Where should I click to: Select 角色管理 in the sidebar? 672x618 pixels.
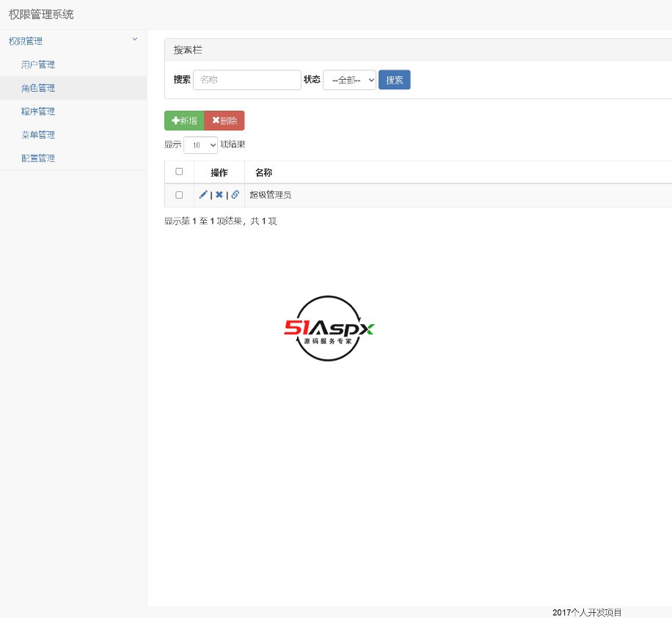[38, 88]
